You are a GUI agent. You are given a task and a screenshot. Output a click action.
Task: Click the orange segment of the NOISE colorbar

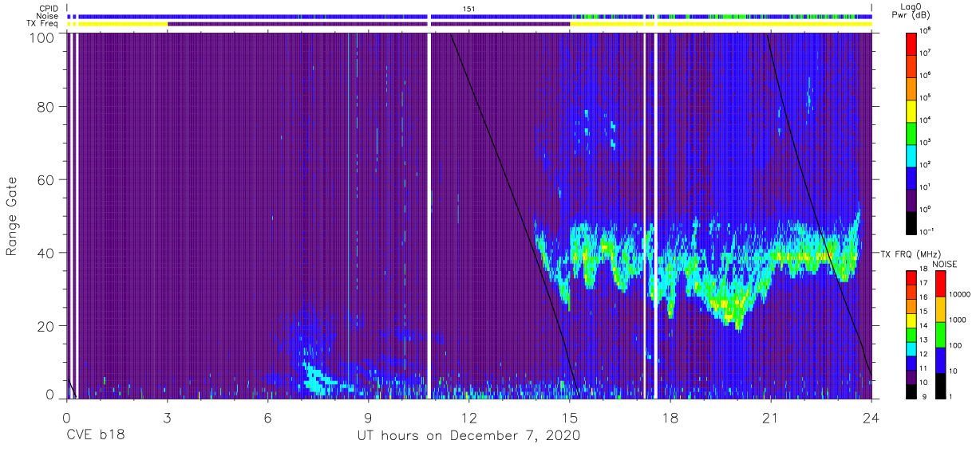[x=940, y=309]
